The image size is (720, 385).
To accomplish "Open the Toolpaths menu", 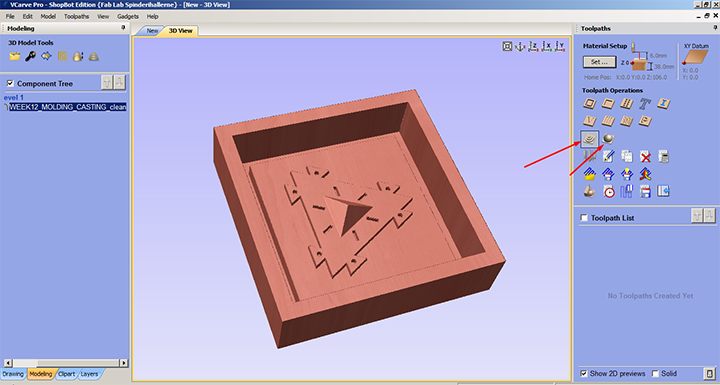I will [x=76, y=17].
